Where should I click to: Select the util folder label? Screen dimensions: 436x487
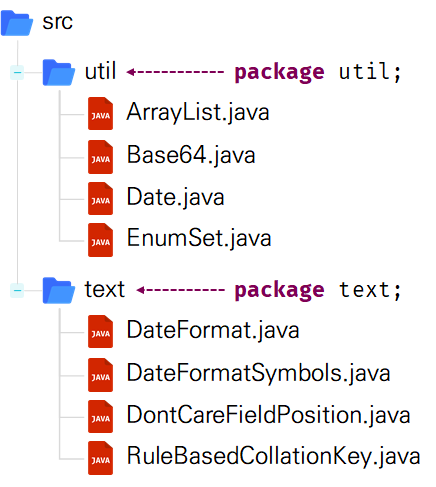(x=100, y=71)
